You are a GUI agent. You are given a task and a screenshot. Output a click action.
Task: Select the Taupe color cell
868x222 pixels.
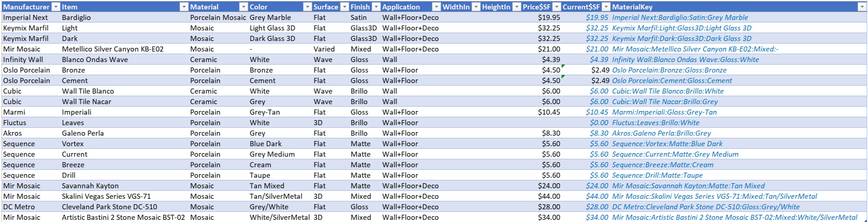pos(280,175)
